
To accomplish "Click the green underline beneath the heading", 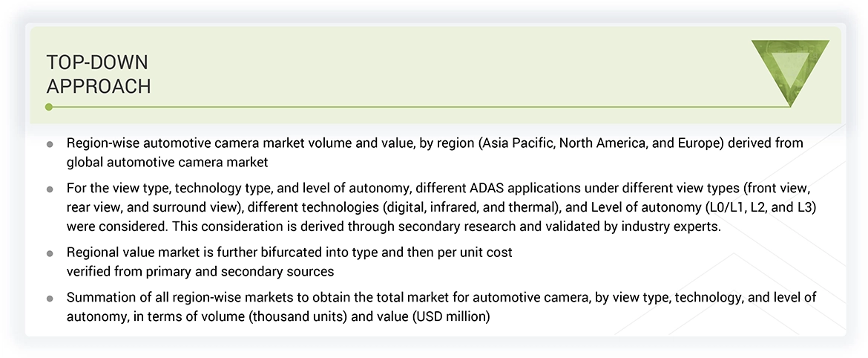I will point(415,107).
